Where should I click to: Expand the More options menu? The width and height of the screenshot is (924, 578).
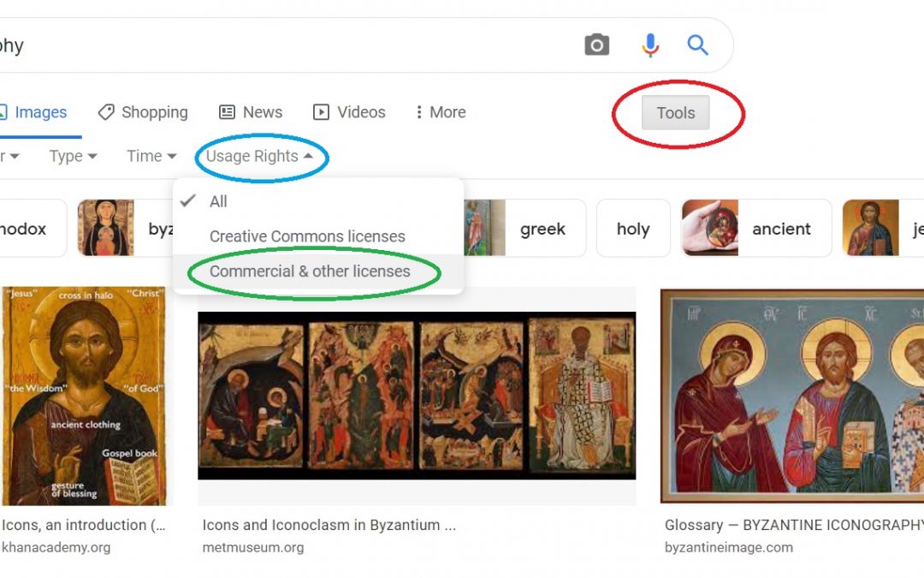tap(440, 112)
